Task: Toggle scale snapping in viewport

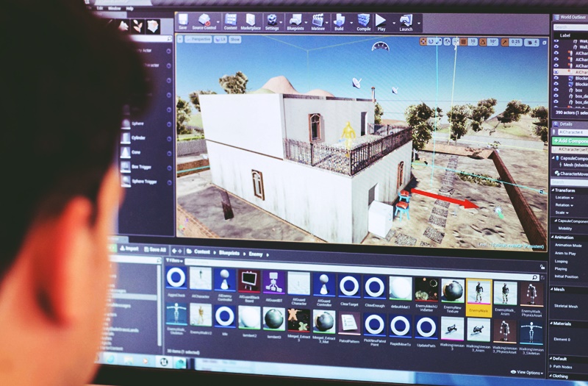Action: pyautogui.click(x=505, y=42)
